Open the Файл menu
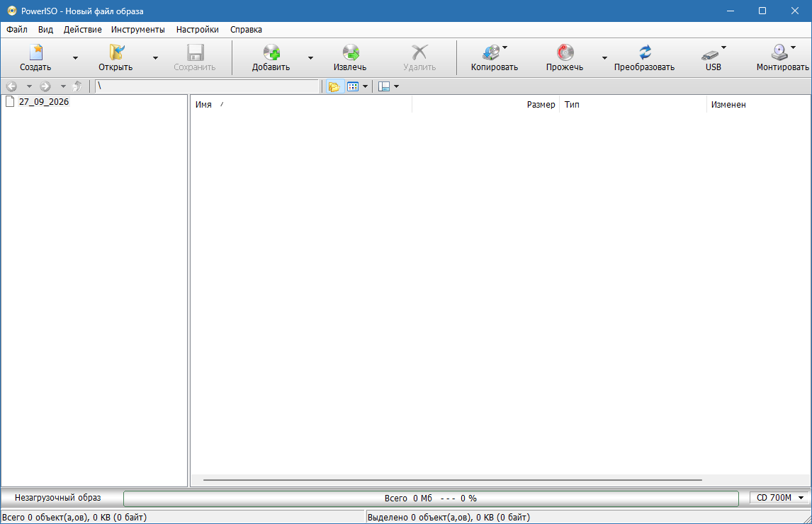Screen dimensions: 812x524 coord(17,30)
